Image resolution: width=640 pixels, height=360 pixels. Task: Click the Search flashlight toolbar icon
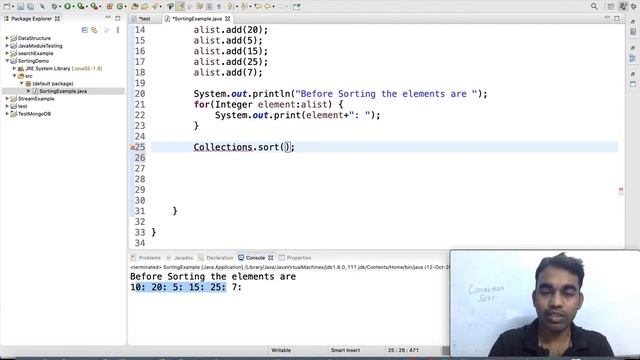pos(155,6)
